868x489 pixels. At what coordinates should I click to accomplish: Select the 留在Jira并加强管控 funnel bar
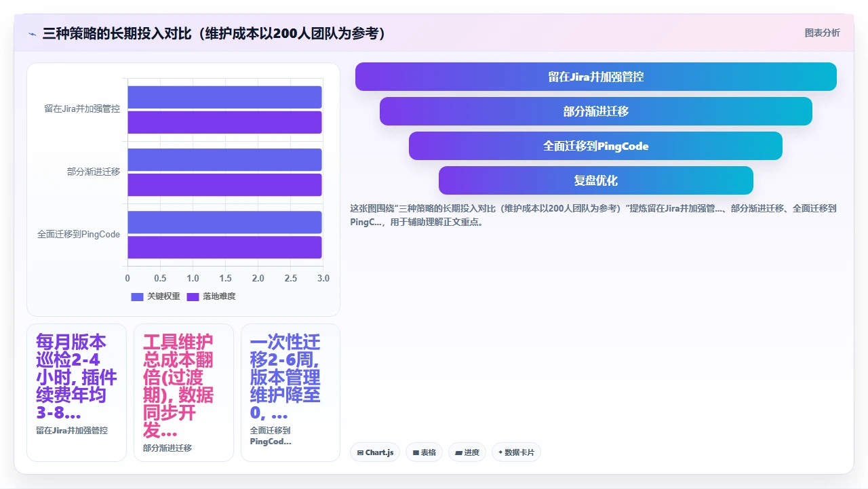click(x=595, y=77)
